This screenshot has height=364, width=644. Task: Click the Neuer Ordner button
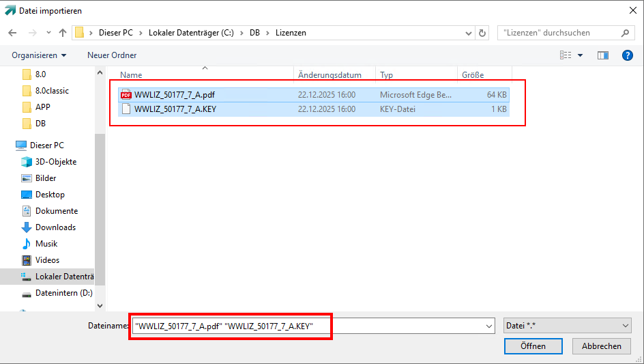click(x=112, y=55)
